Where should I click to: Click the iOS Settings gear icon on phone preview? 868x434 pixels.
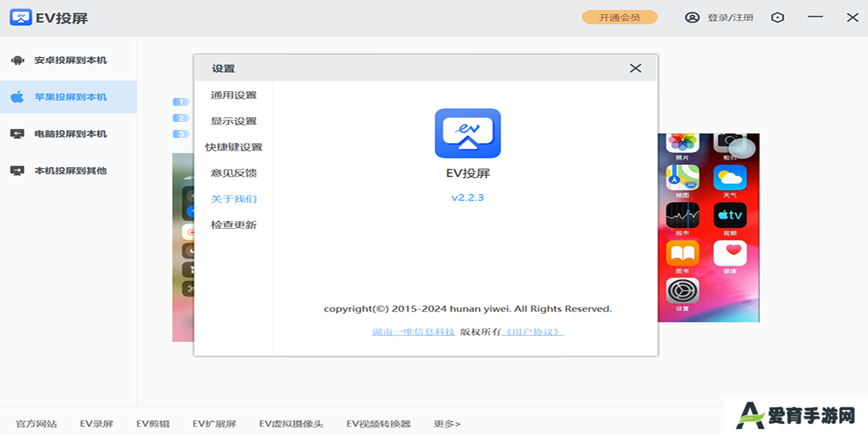tap(682, 292)
